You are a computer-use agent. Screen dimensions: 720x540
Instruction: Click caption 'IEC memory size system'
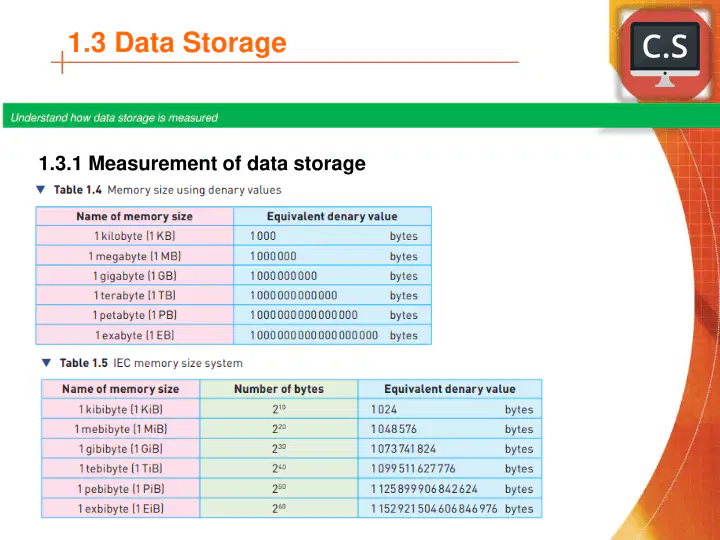coord(178,363)
